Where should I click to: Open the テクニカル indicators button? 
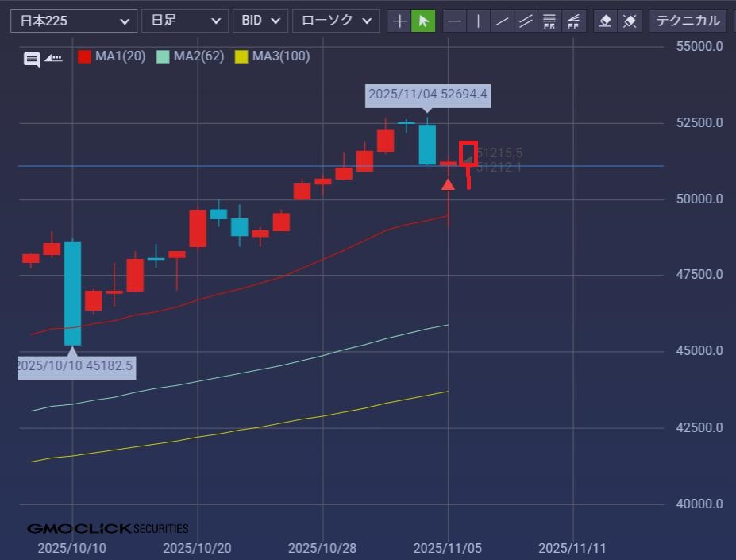pos(688,21)
